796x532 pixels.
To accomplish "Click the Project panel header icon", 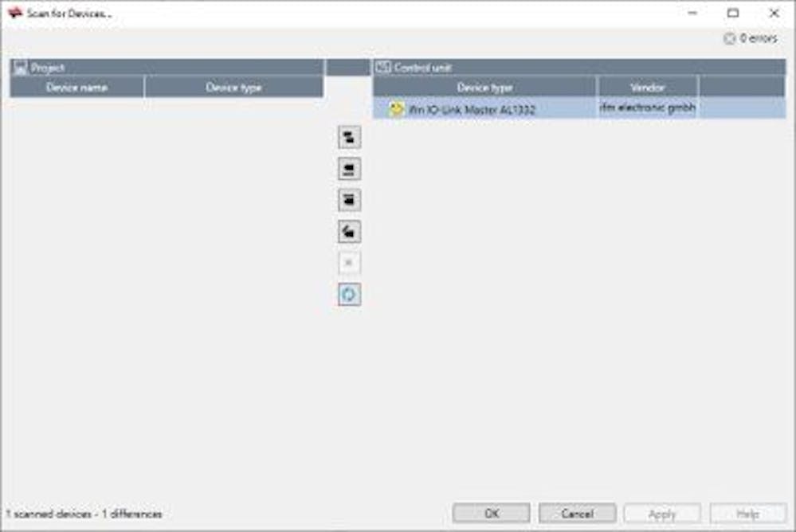I will click(20, 68).
